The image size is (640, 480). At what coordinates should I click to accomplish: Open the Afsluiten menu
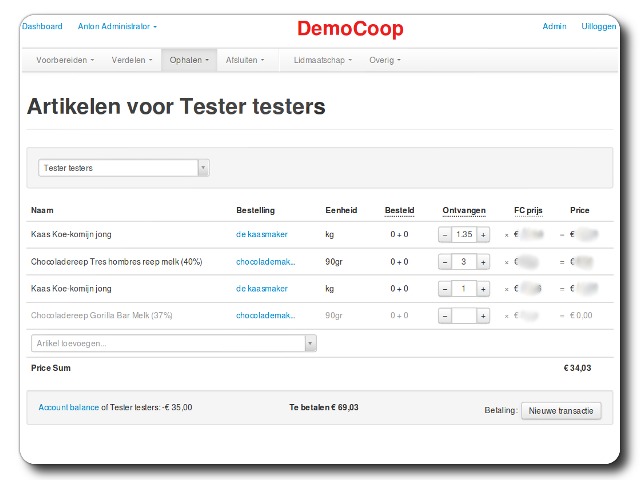point(245,60)
